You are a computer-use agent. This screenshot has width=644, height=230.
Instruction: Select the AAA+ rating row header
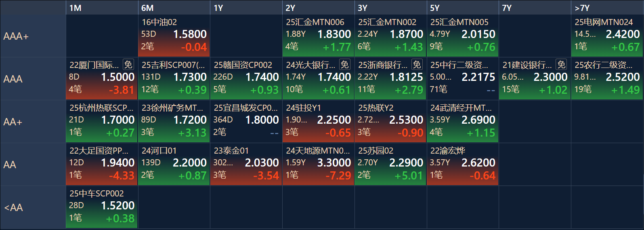33,36
